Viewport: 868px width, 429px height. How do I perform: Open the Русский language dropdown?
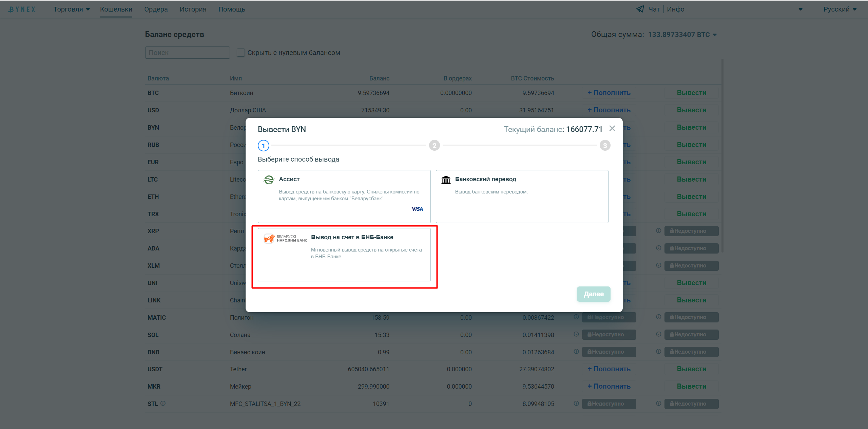click(x=840, y=9)
